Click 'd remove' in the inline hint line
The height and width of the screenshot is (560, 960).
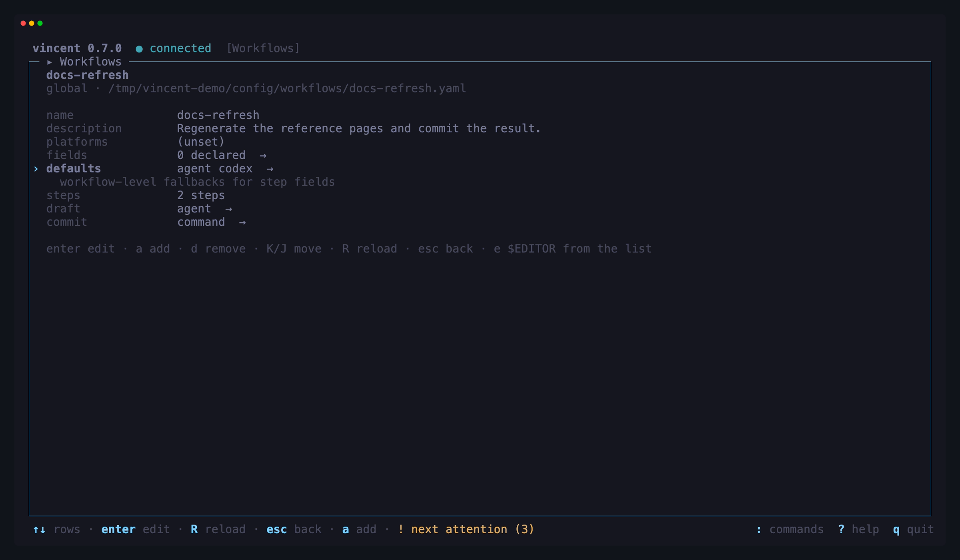218,249
